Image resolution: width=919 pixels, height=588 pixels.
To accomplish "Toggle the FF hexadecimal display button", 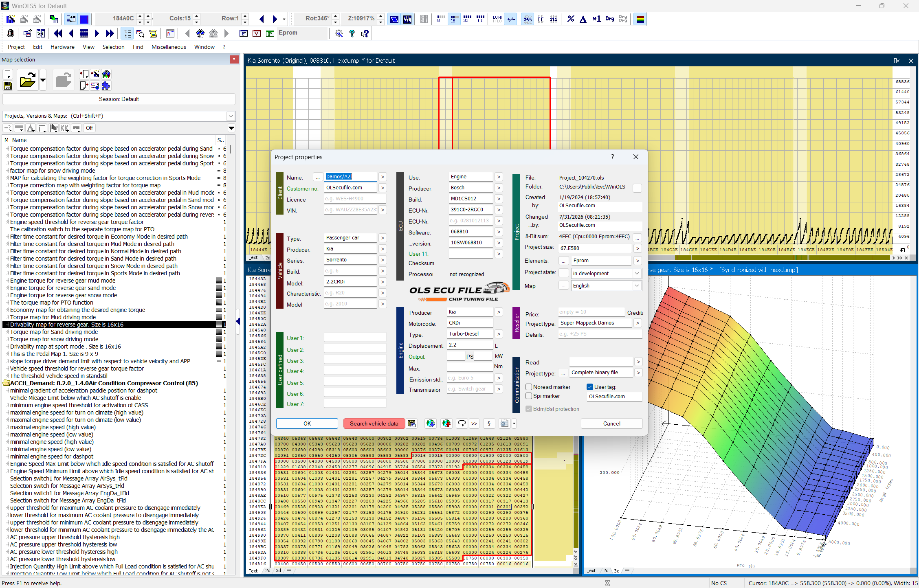I will 541,19.
